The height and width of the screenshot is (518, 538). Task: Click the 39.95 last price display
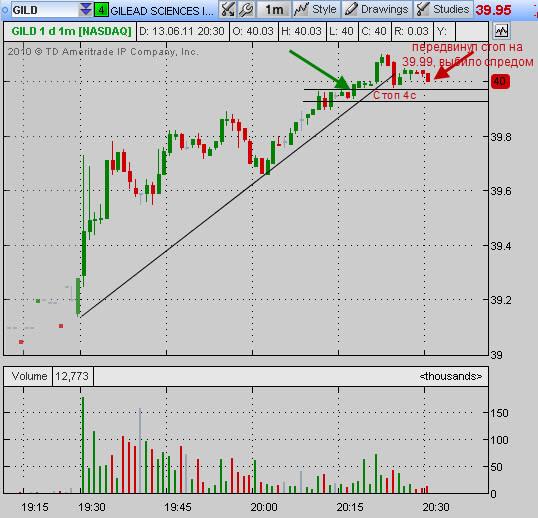pos(493,10)
